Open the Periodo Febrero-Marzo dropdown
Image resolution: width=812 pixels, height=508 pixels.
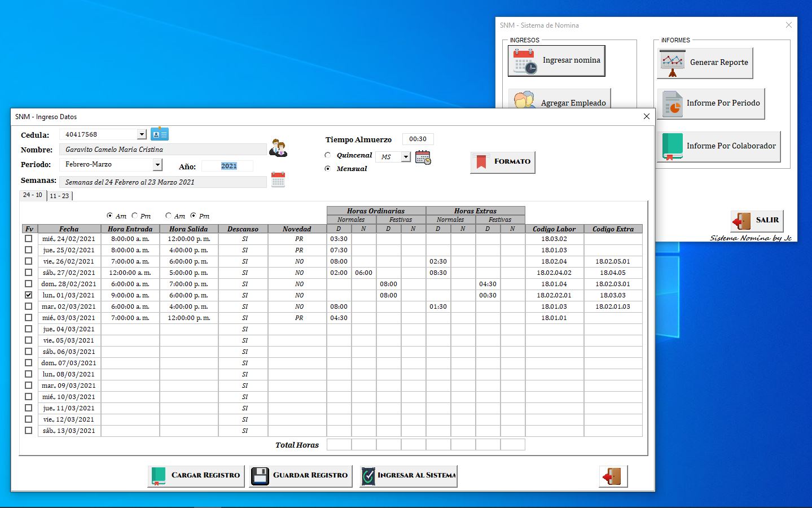coord(157,165)
